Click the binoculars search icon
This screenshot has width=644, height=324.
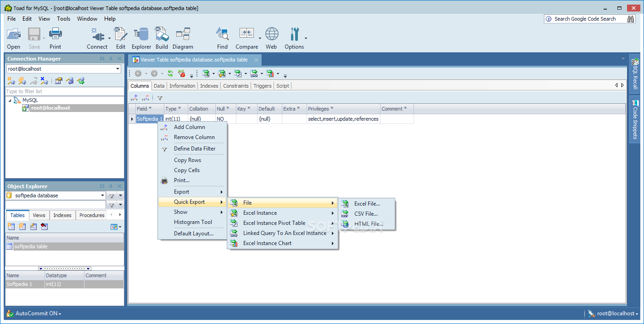coord(631,19)
